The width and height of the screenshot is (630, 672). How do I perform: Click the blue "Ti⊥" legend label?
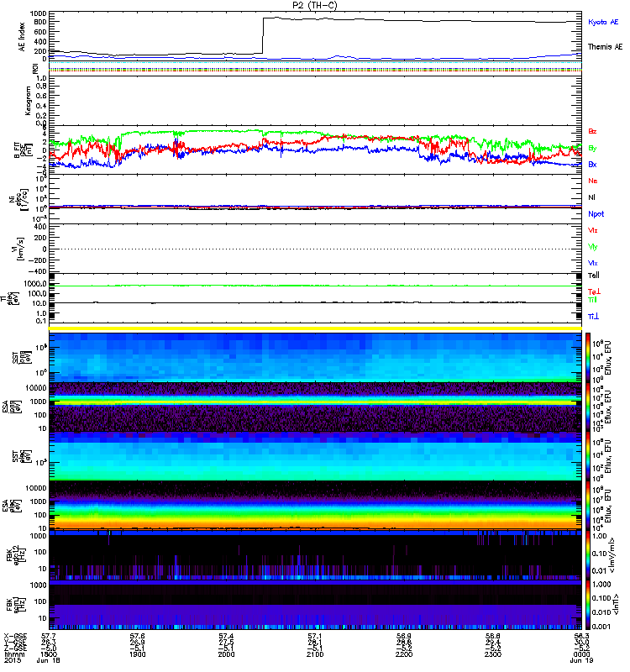593,317
